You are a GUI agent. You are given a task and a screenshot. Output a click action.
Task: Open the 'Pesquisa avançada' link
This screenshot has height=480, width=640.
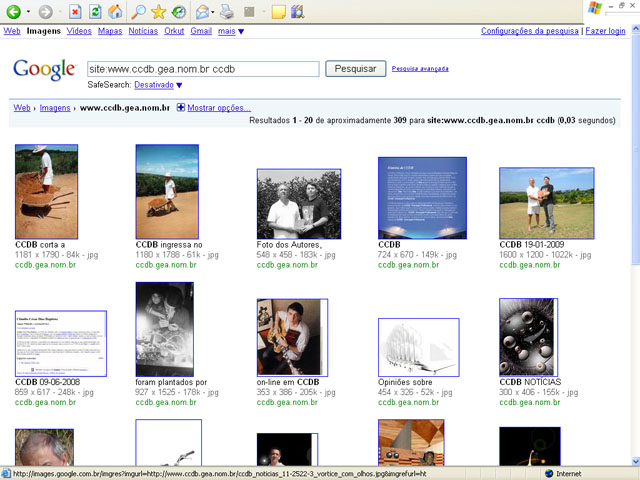(x=420, y=69)
